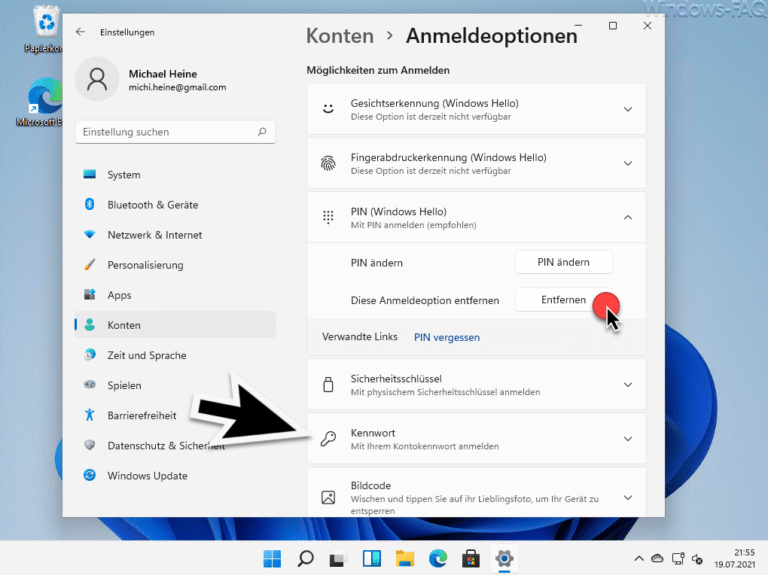Open Netzwerk & Internet category
This screenshot has height=575, width=768.
[x=176, y=235]
